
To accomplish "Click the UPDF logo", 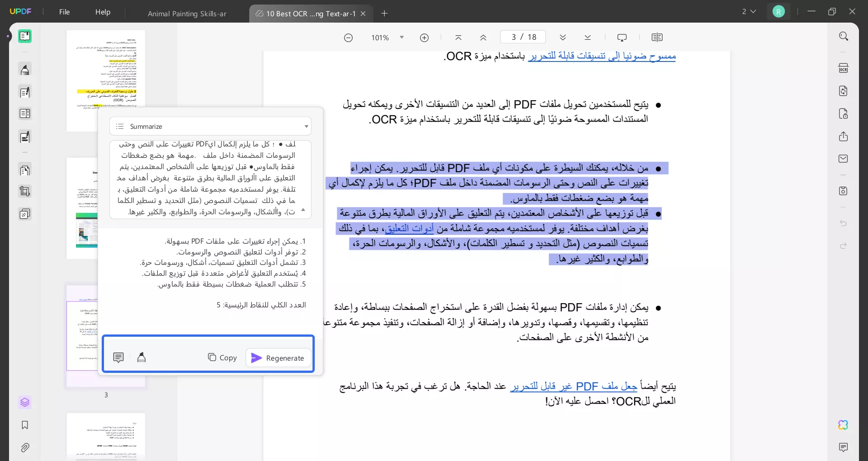I will click(20, 12).
